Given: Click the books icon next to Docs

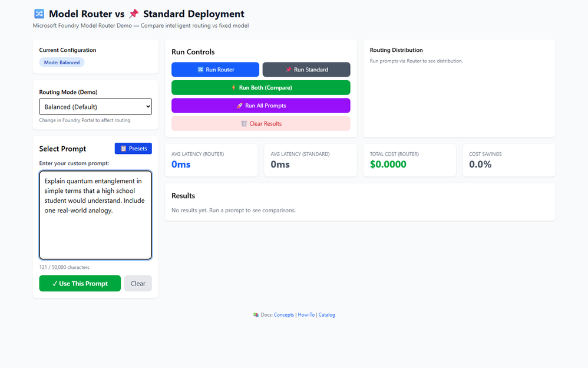Looking at the screenshot, I should 256,315.
